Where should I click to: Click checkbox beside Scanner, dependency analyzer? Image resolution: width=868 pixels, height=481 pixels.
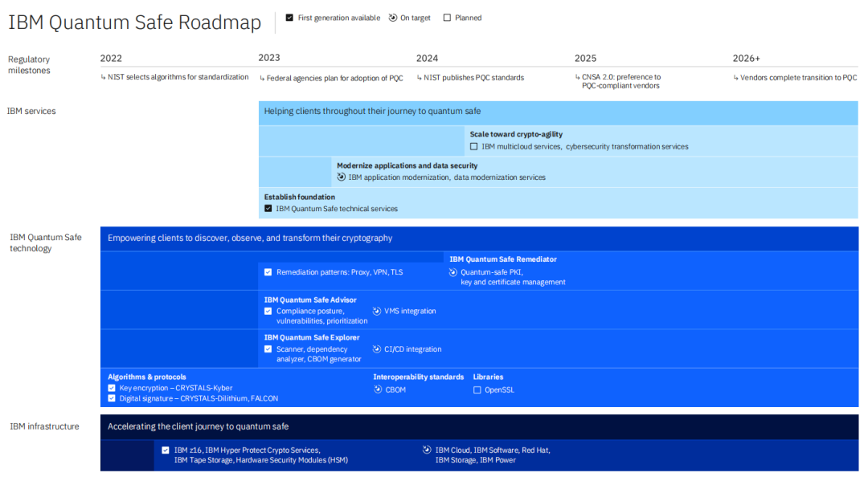click(268, 349)
